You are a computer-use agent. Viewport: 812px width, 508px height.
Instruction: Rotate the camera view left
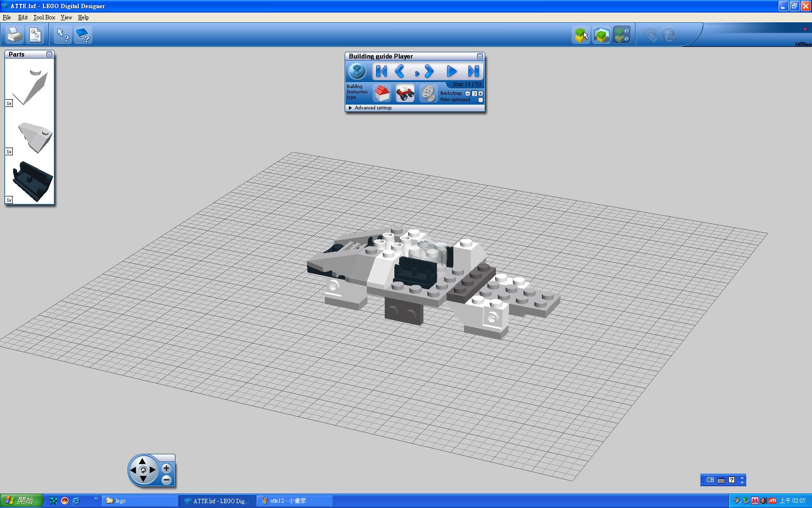pyautogui.click(x=133, y=470)
